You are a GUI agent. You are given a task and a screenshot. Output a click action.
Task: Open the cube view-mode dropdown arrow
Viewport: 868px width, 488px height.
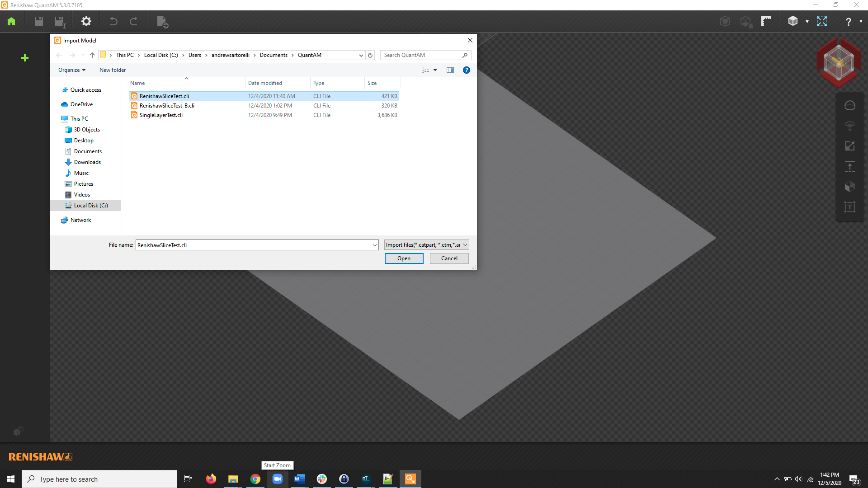coord(807,21)
